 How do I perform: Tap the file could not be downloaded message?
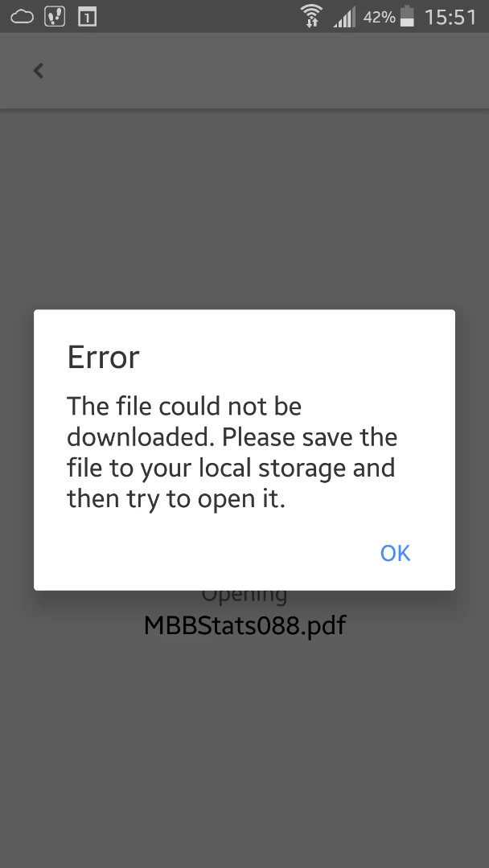232,452
